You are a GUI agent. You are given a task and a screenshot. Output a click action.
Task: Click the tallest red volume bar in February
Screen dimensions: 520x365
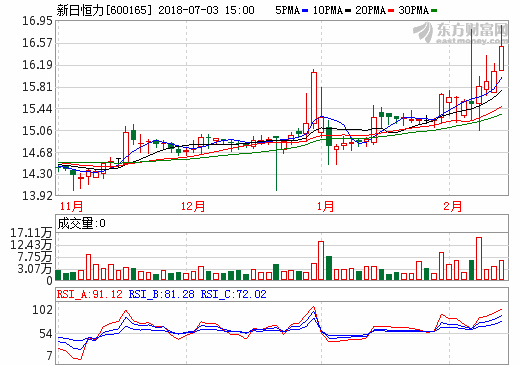coord(479,258)
